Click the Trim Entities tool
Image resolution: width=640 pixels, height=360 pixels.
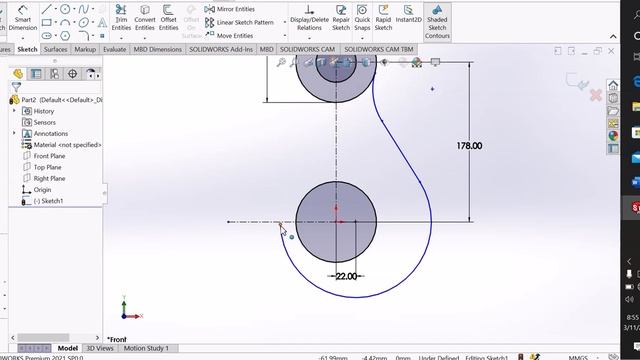tap(121, 18)
